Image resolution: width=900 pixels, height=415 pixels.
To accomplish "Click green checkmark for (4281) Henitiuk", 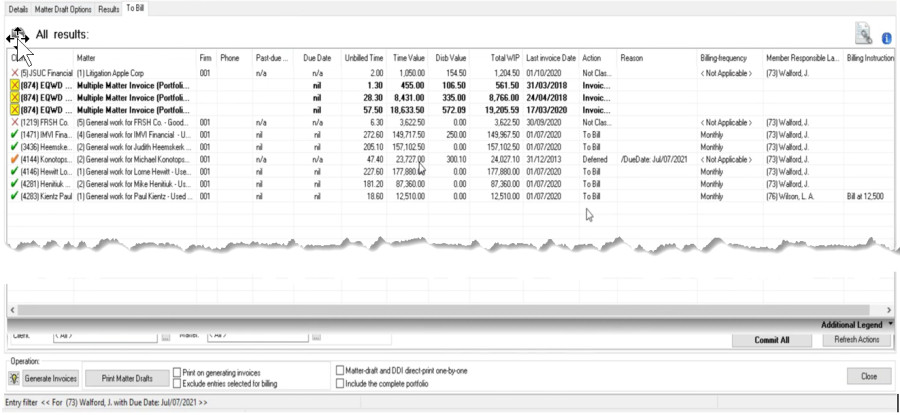I will point(14,184).
